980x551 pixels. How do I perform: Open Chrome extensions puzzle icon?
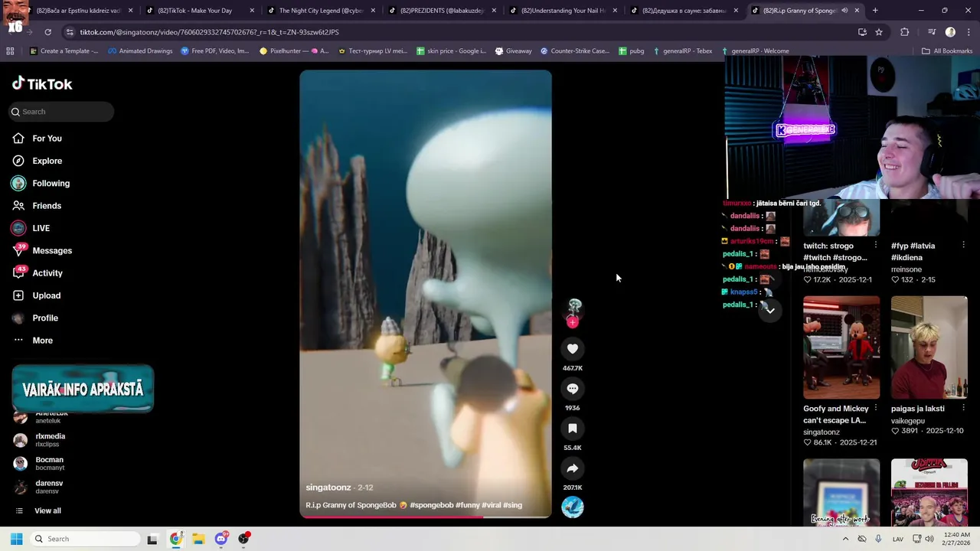pyautogui.click(x=904, y=32)
